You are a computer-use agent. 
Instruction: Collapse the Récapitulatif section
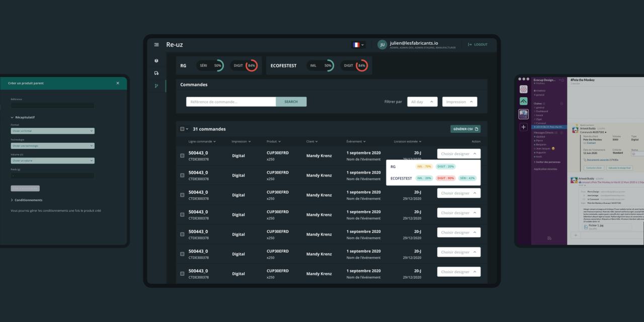point(23,117)
